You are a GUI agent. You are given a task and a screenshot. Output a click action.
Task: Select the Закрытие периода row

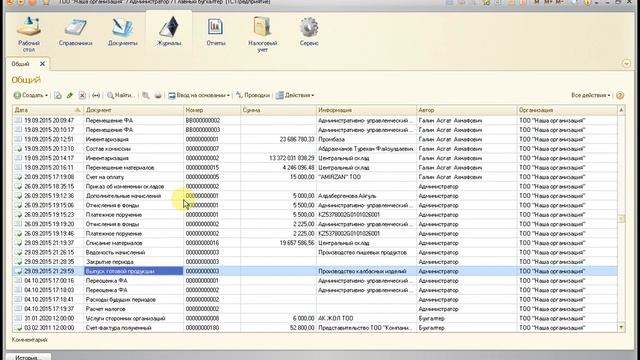tap(315, 262)
